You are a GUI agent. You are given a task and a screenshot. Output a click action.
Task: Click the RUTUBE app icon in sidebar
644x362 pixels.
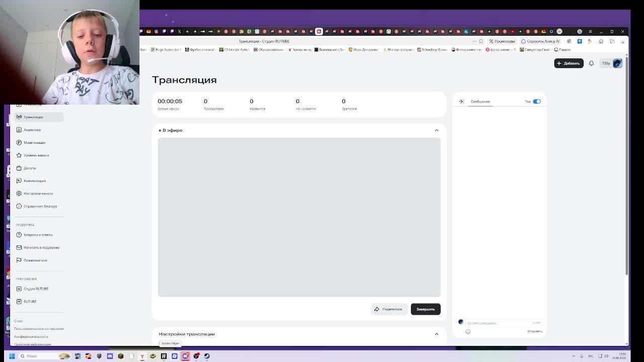[x=19, y=302]
